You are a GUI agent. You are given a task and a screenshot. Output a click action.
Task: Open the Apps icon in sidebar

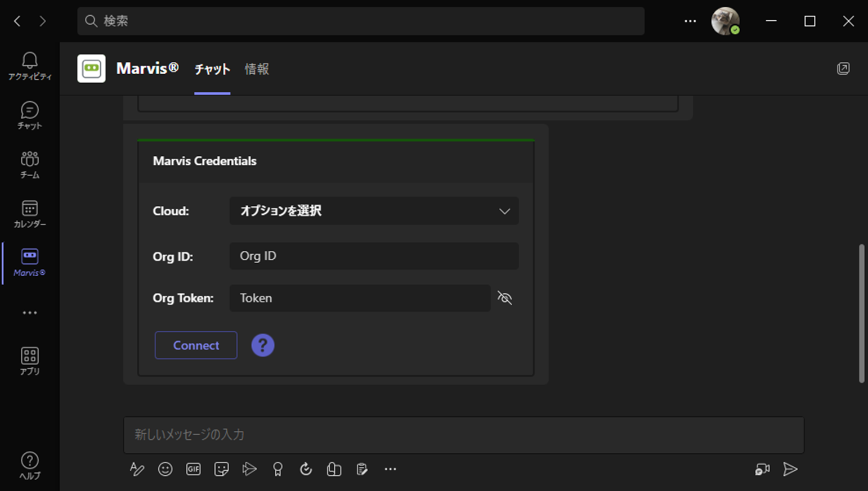coord(29,361)
